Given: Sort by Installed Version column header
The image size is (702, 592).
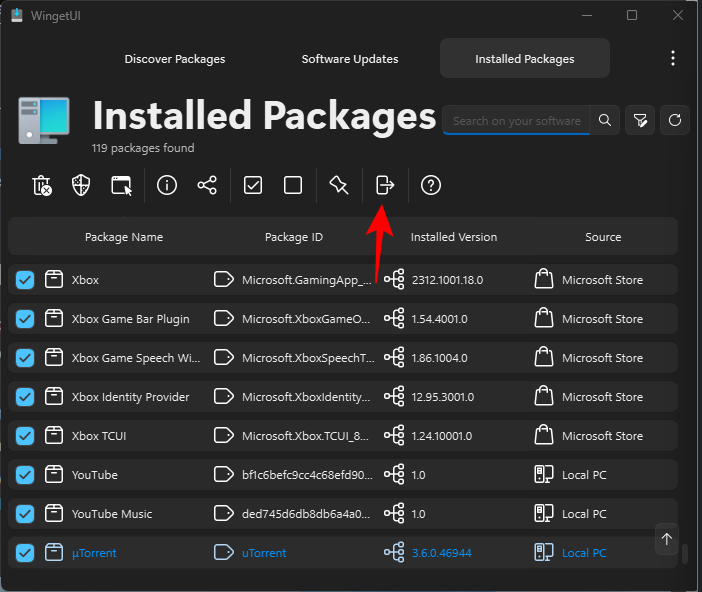Looking at the screenshot, I should pyautogui.click(x=453, y=237).
